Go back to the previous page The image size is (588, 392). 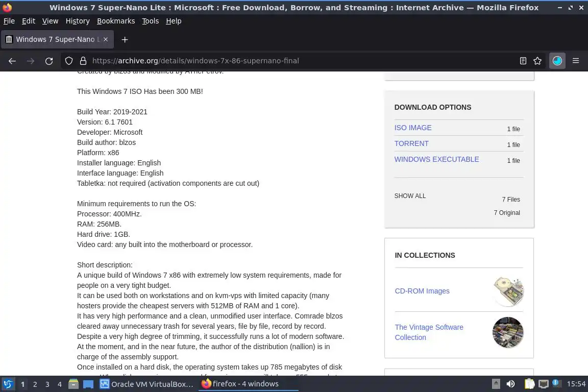coord(12,61)
